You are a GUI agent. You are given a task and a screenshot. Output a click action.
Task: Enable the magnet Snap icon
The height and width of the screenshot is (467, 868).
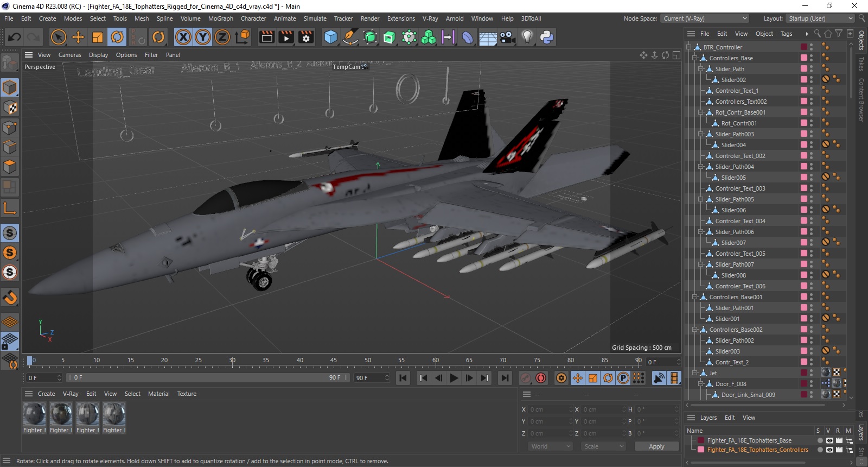(x=10, y=297)
